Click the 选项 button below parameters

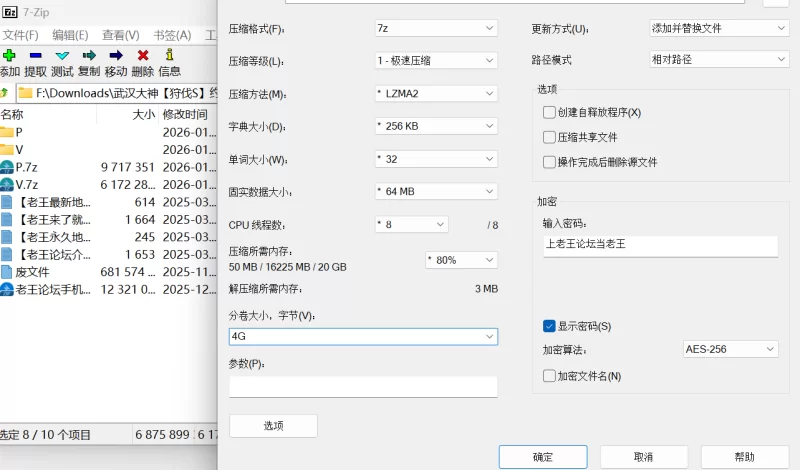pyautogui.click(x=273, y=426)
